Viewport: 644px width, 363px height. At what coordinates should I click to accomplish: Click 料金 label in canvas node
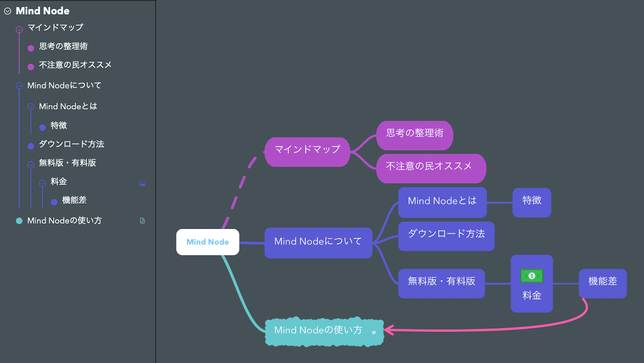point(532,295)
